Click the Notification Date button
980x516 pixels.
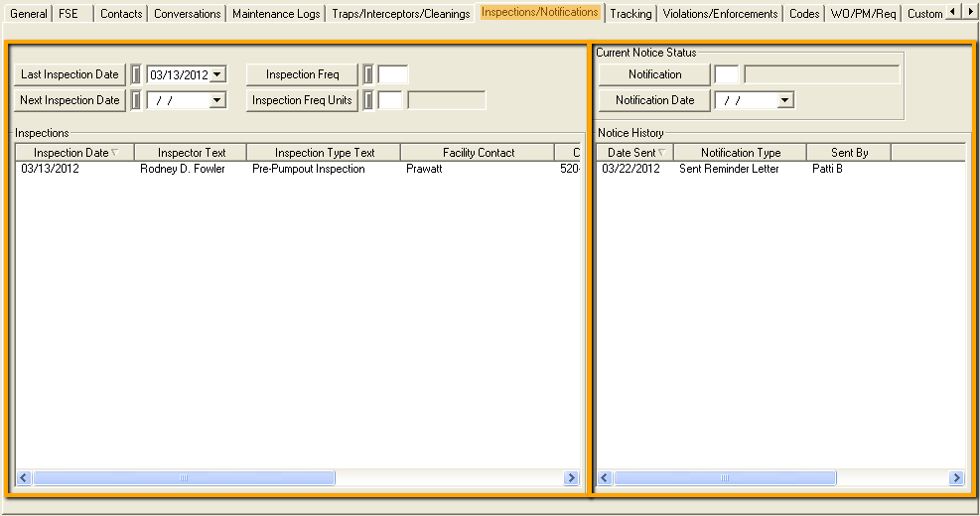point(655,100)
